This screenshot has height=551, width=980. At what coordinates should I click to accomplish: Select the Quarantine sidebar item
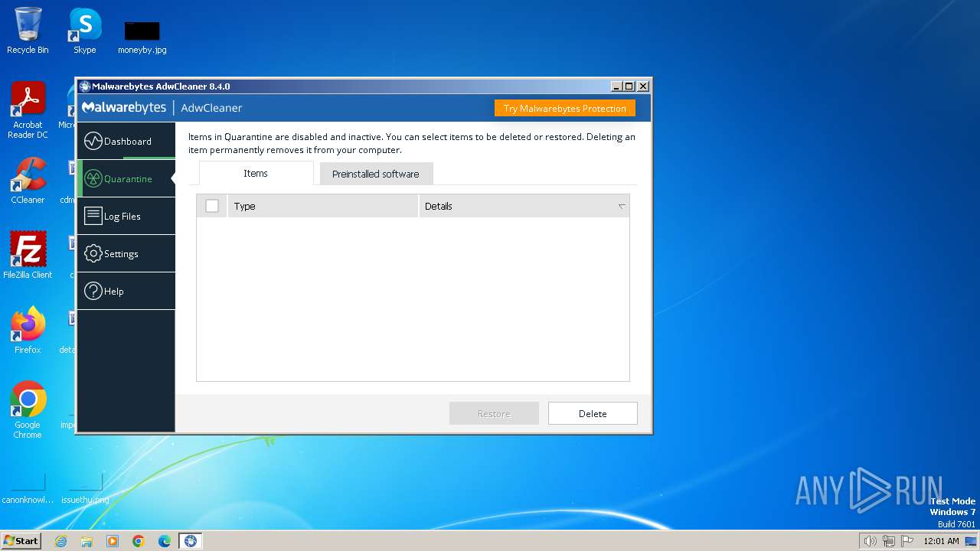tap(126, 179)
